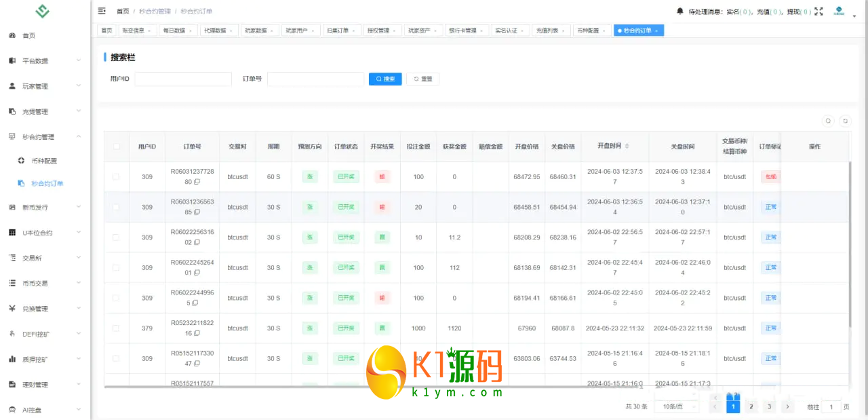Screen dimensions: 868x420
Task: Click the blue 搜索 button
Action: tap(385, 79)
